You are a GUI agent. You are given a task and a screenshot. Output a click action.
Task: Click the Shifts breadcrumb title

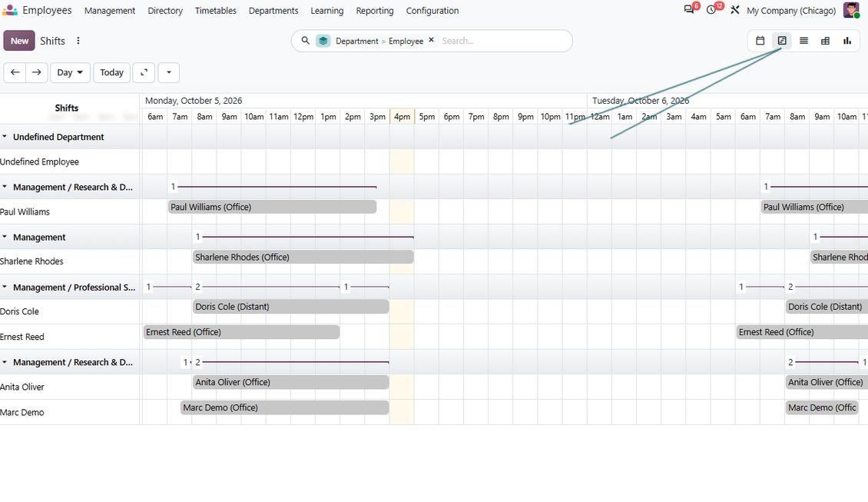[x=52, y=41]
